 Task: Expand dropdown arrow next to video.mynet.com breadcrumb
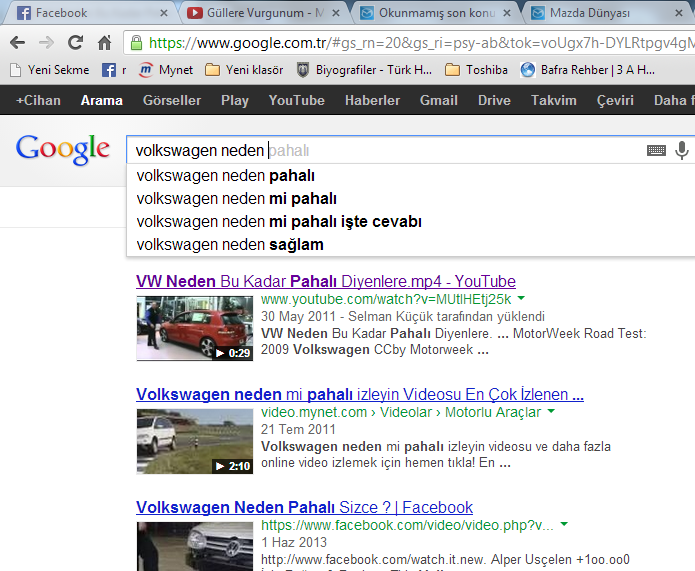click(x=551, y=411)
